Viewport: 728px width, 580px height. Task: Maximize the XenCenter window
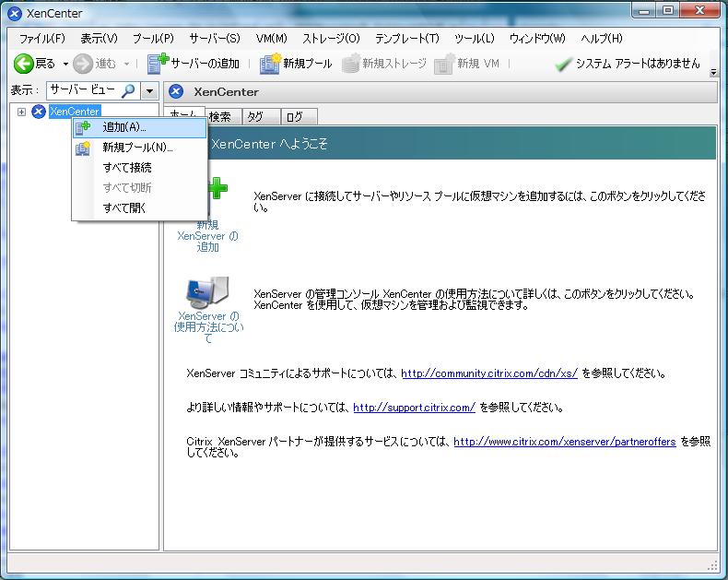coord(668,11)
